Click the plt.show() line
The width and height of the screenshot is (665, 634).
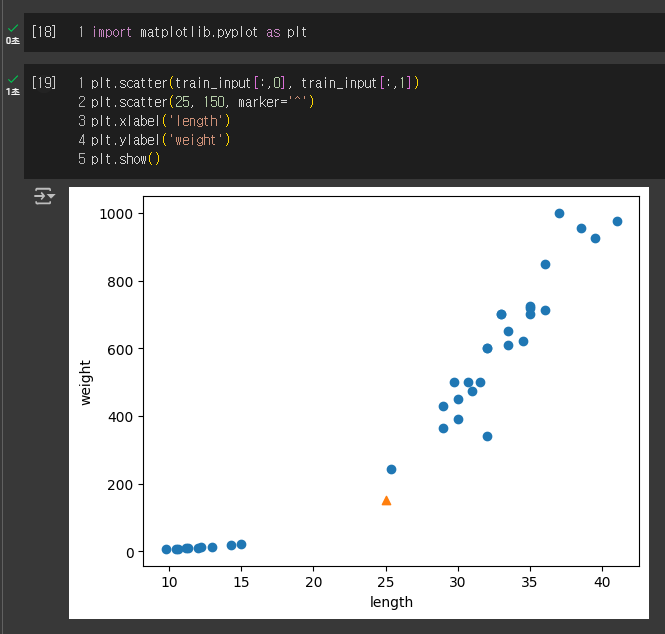point(126,159)
